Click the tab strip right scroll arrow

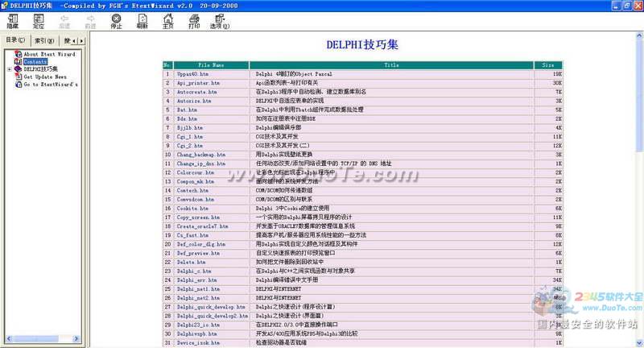coord(82,40)
